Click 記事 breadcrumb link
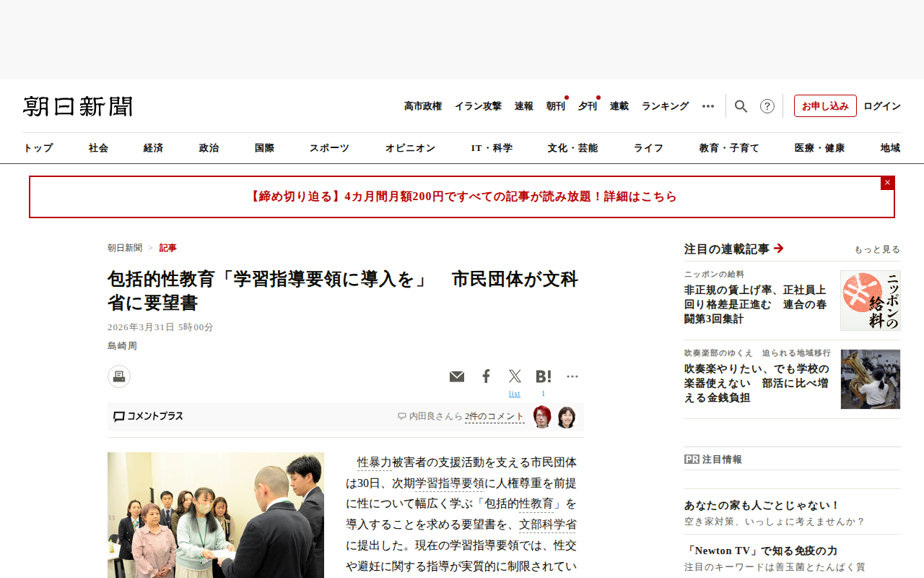The height and width of the screenshot is (578, 924). pos(168,248)
